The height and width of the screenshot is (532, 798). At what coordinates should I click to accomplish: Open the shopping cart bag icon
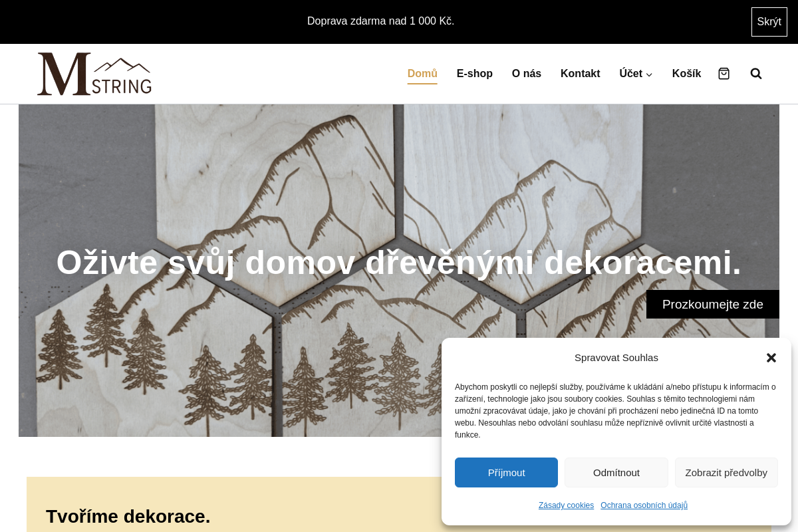(724, 73)
